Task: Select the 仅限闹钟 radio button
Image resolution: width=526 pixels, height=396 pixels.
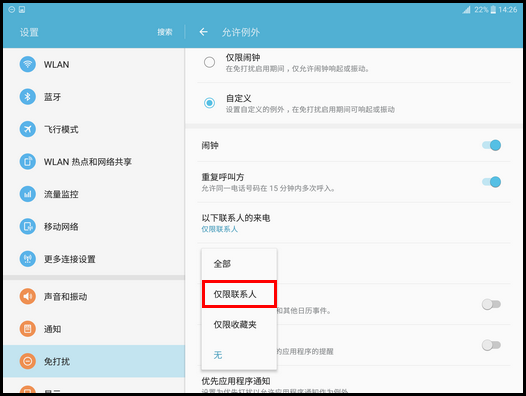Action: (209, 62)
